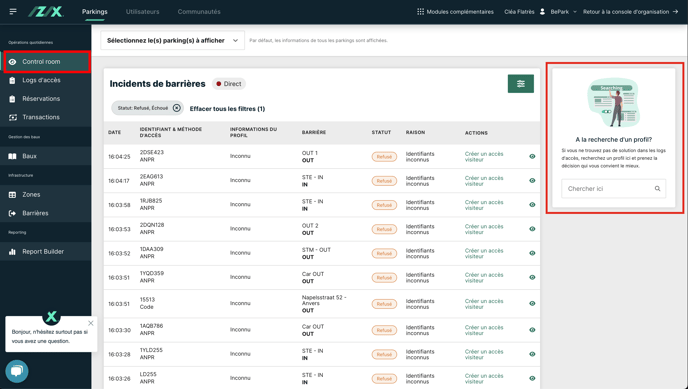Image resolution: width=688 pixels, height=389 pixels.
Task: Open the hamburger menu icon
Action: (x=13, y=11)
